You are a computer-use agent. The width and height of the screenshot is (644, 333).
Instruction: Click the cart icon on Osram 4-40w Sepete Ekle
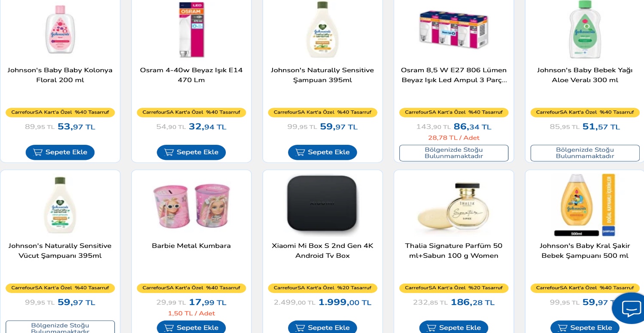click(169, 152)
